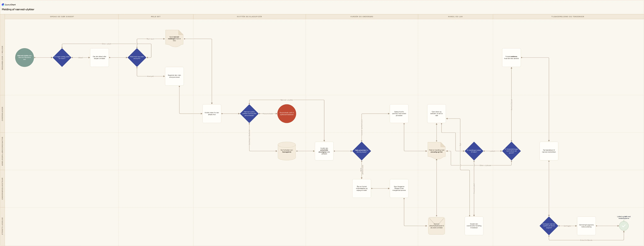The height and width of the screenshot is (246, 644).
Task: Select the 'Send nærved-meldingen' document shape
Action: pos(175,38)
